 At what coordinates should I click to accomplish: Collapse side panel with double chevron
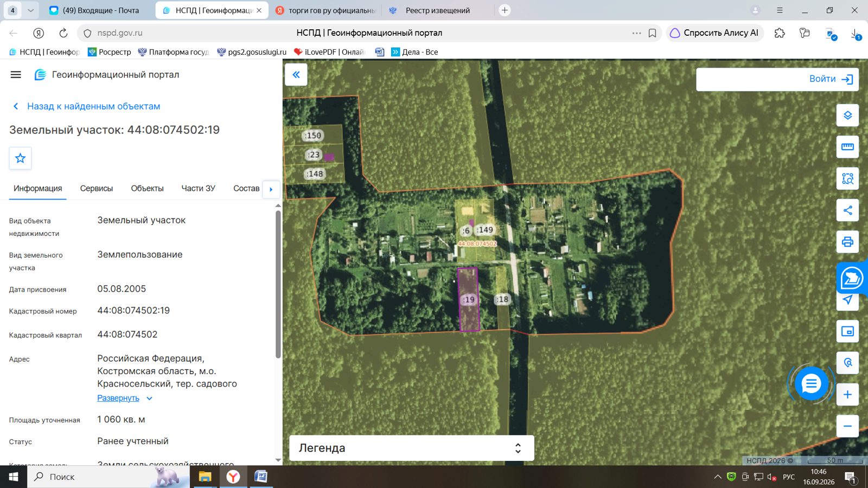coord(296,75)
